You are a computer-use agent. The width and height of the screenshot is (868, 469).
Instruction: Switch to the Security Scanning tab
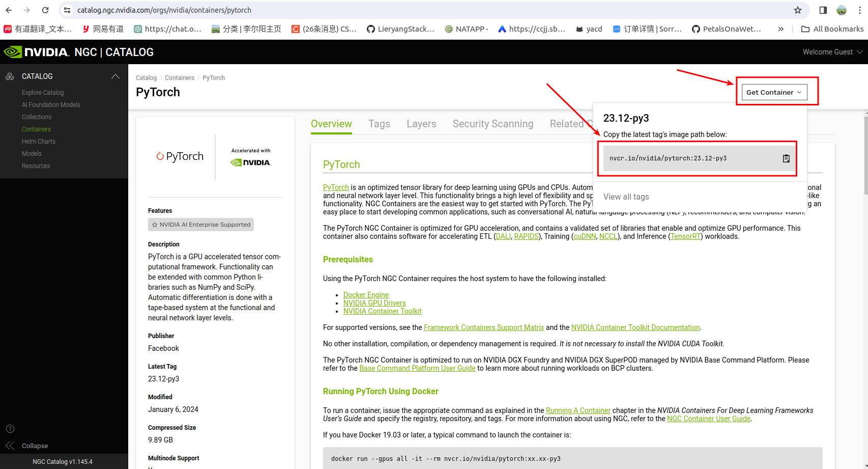tap(493, 124)
